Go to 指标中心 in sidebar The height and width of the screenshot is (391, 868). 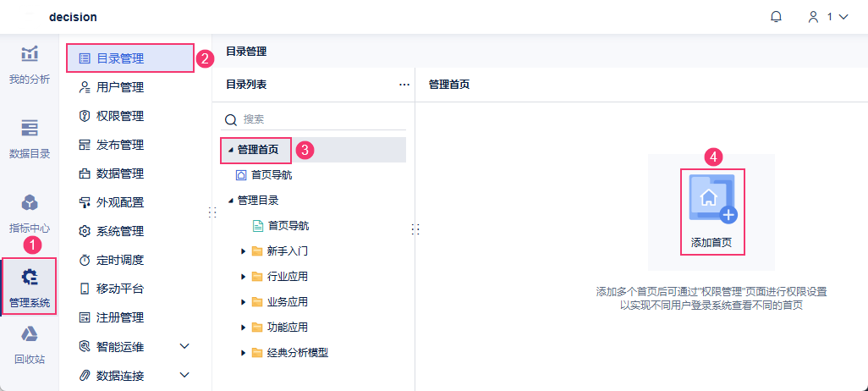click(30, 212)
